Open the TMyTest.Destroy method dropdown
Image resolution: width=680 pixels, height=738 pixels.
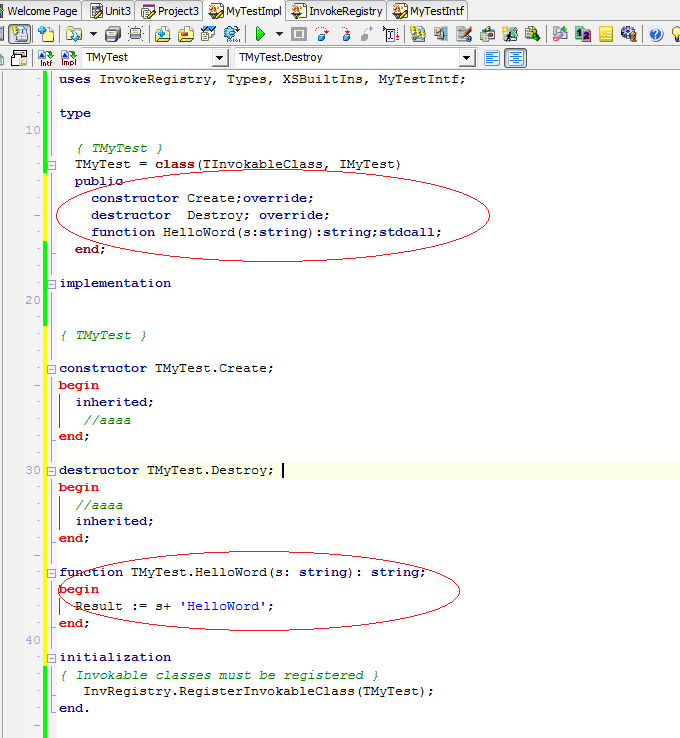pos(466,58)
